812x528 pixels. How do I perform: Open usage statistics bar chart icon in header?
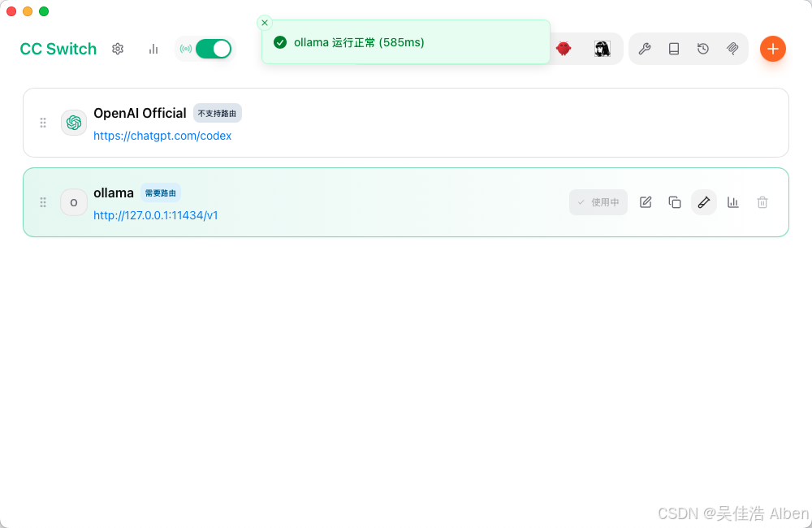point(153,49)
